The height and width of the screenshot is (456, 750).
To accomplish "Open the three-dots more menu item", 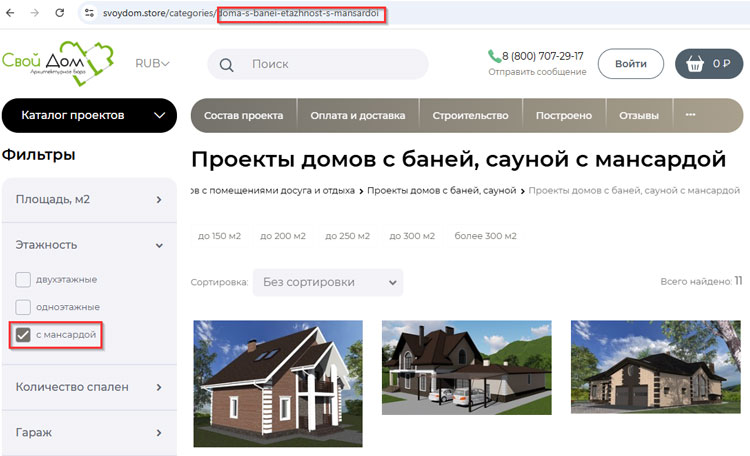I will [690, 115].
